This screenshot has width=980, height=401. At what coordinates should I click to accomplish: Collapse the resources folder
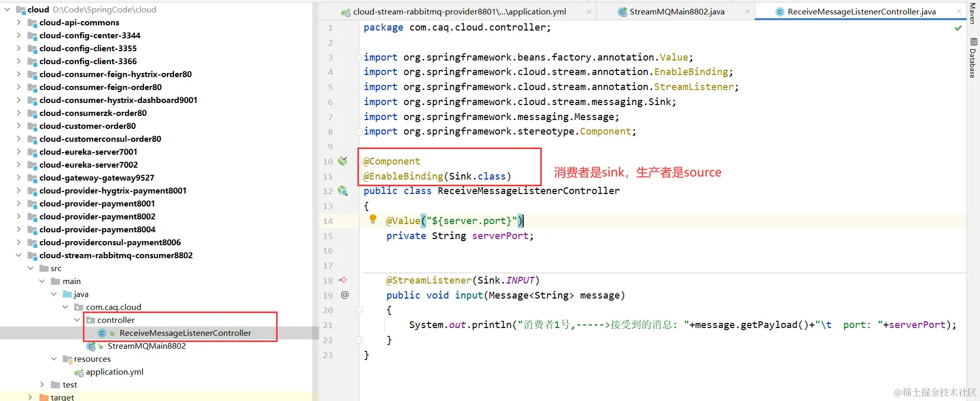pos(54,359)
